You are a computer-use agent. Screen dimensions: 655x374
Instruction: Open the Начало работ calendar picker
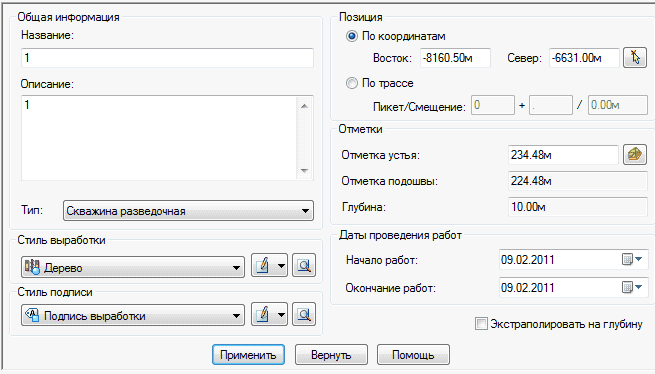pos(632,260)
